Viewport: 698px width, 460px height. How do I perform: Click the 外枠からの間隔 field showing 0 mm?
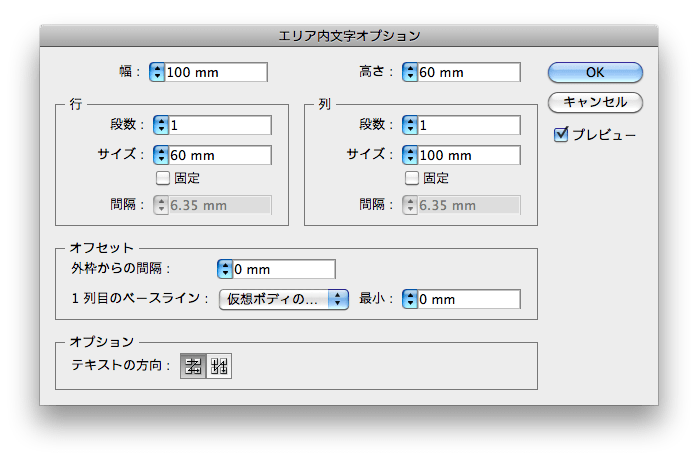[x=283, y=269]
